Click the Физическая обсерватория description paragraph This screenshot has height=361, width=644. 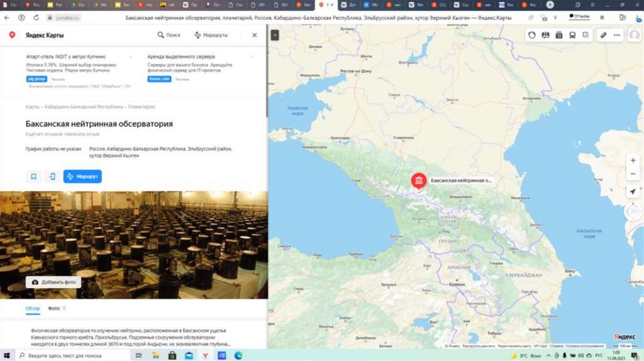(131, 337)
